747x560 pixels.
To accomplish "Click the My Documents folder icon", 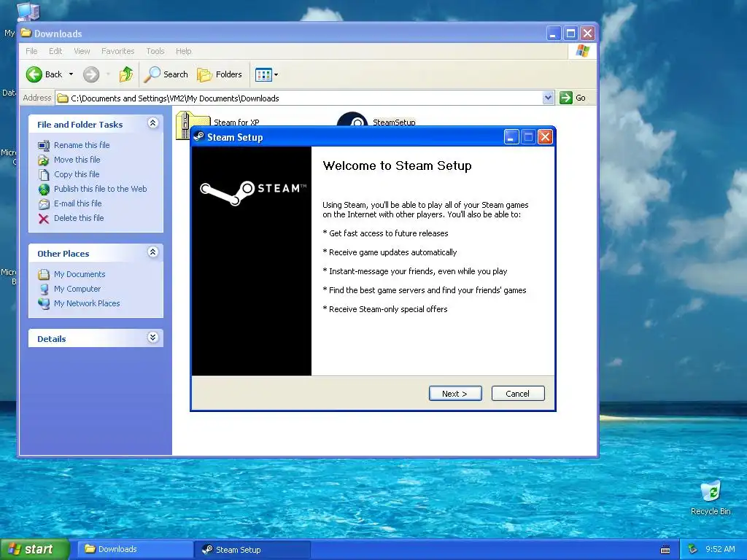I will coord(44,274).
